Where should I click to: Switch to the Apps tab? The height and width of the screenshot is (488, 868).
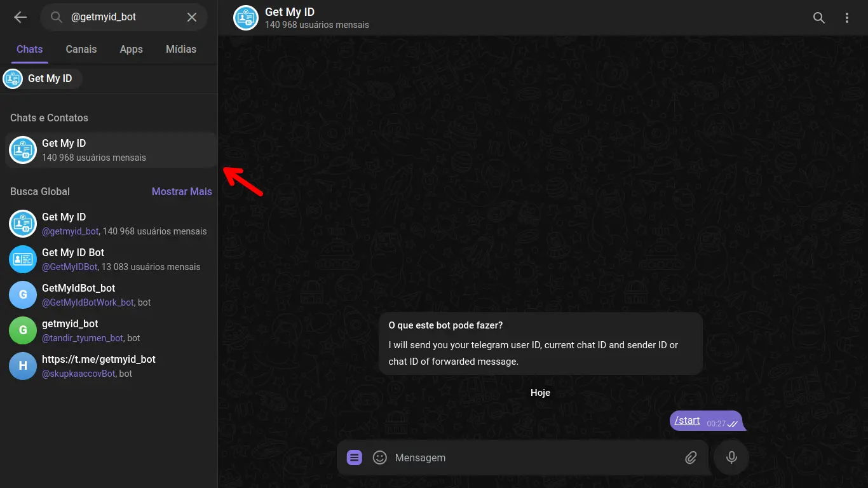click(x=132, y=49)
